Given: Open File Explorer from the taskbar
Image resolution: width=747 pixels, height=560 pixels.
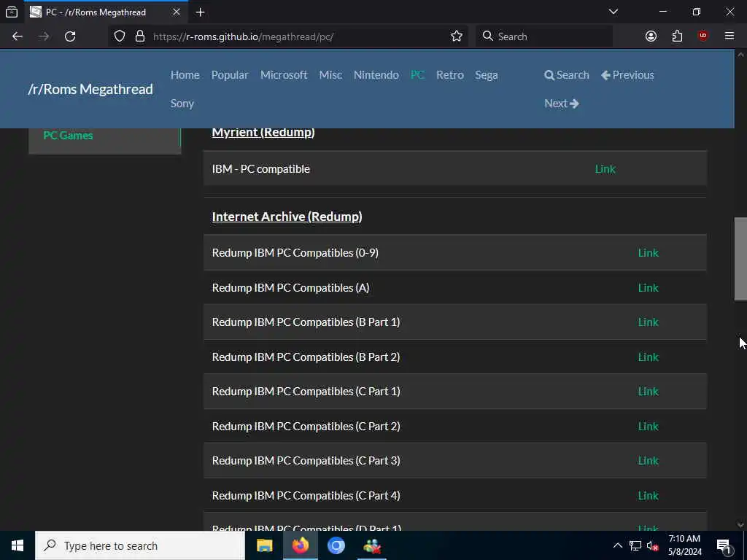Looking at the screenshot, I should point(264,545).
